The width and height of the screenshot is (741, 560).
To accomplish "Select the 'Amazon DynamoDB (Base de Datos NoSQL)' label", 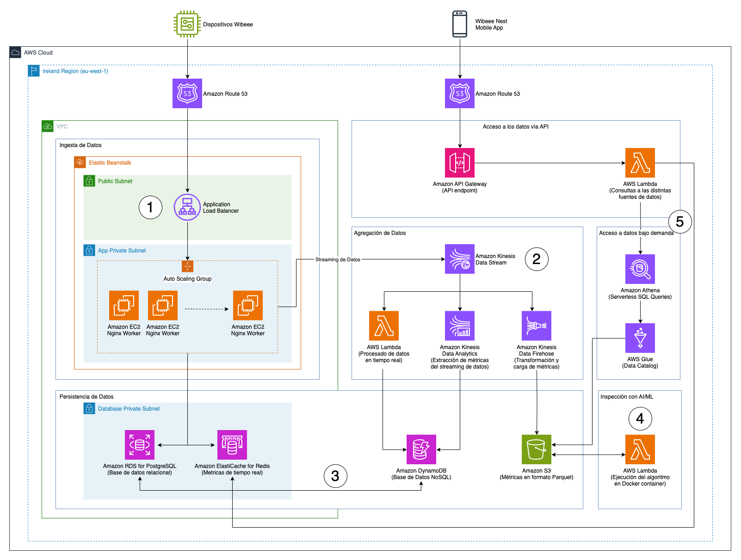I will click(421, 474).
